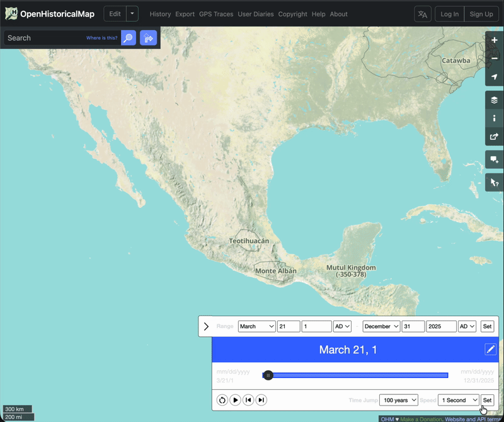504x422 pixels.
Task: Open the share map icon
Action: tap(494, 137)
